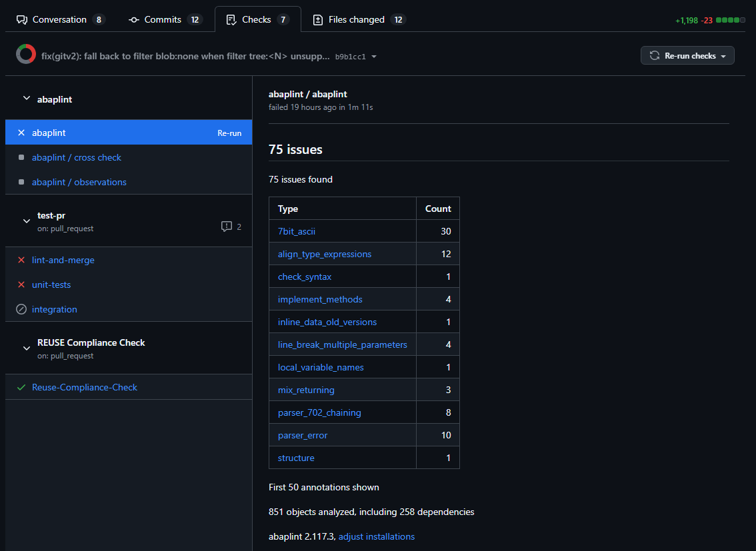Viewport: 756px width, 551px height.
Task: Click the adjust installations link
Action: click(377, 536)
